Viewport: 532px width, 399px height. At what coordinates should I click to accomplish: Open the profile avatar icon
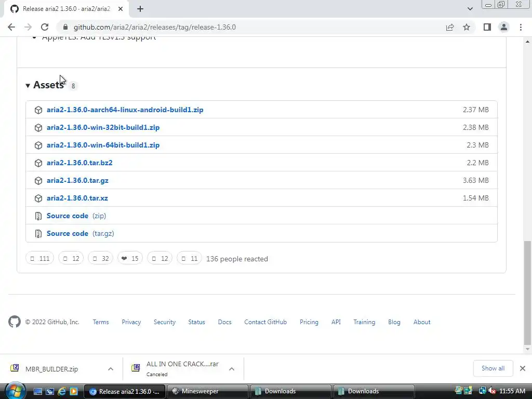(x=504, y=27)
